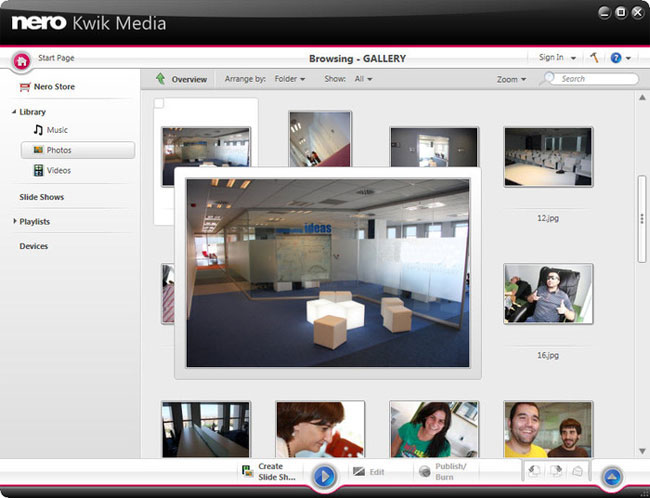The image size is (650, 498).
Task: Open the Show All filter dropdown
Action: (x=361, y=79)
